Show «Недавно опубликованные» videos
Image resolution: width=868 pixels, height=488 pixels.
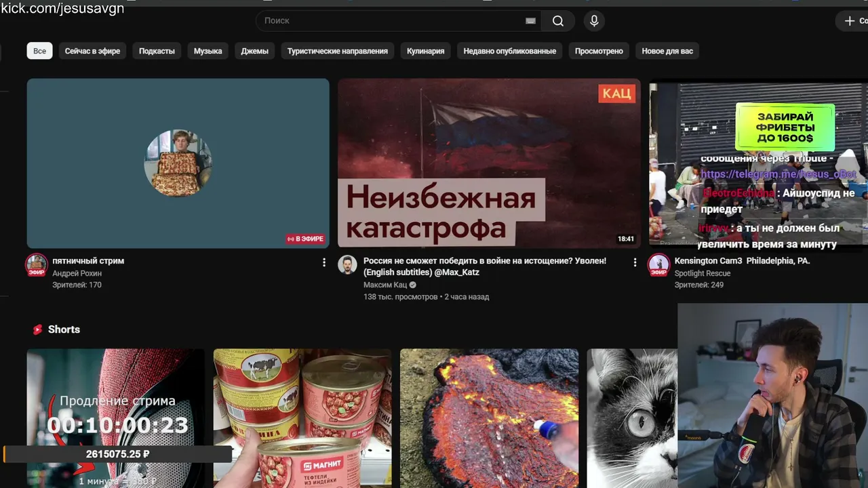coord(510,51)
